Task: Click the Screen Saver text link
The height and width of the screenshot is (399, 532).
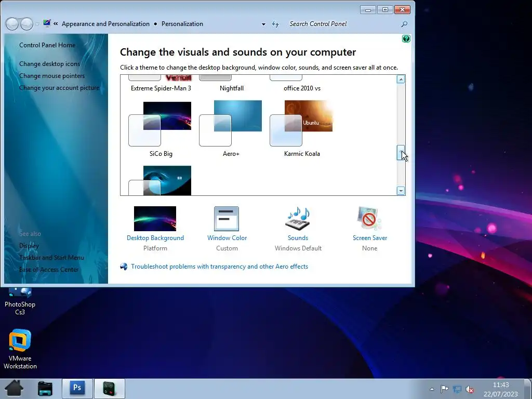Action: coord(370,238)
